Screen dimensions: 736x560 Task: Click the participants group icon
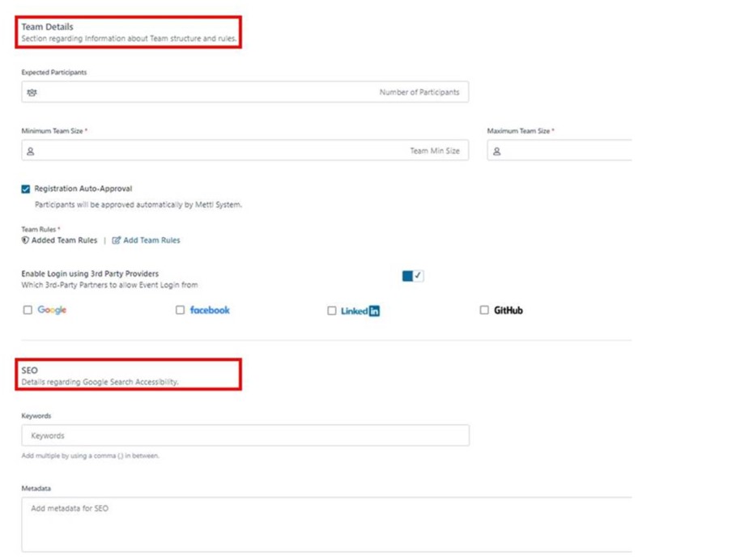point(32,92)
